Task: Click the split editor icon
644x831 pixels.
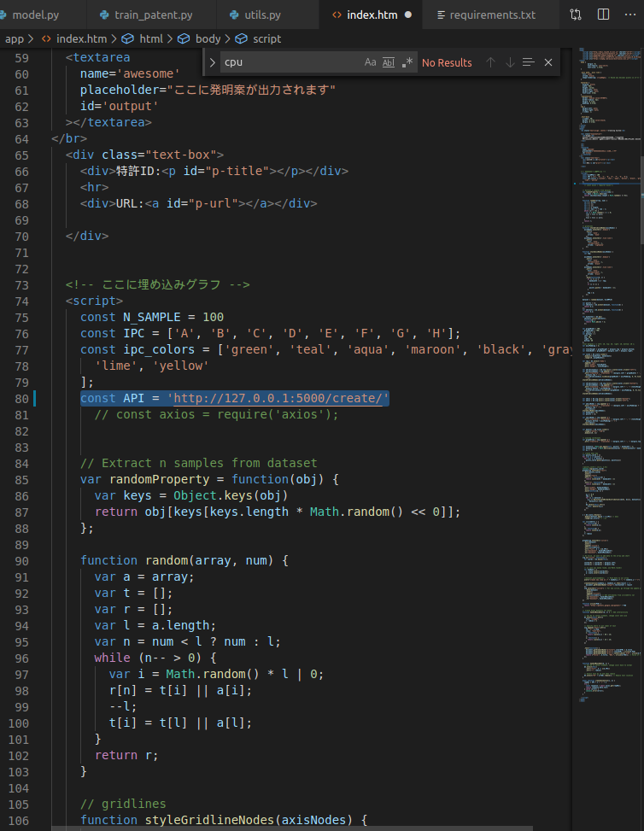Action: click(604, 15)
